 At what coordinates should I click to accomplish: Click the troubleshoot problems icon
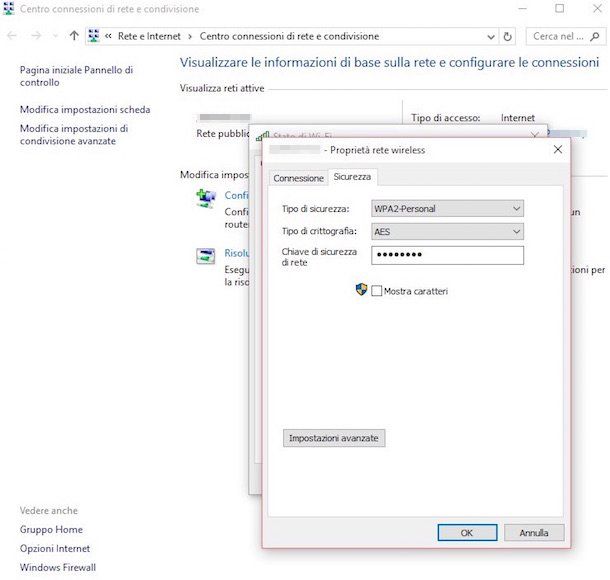[x=206, y=257]
